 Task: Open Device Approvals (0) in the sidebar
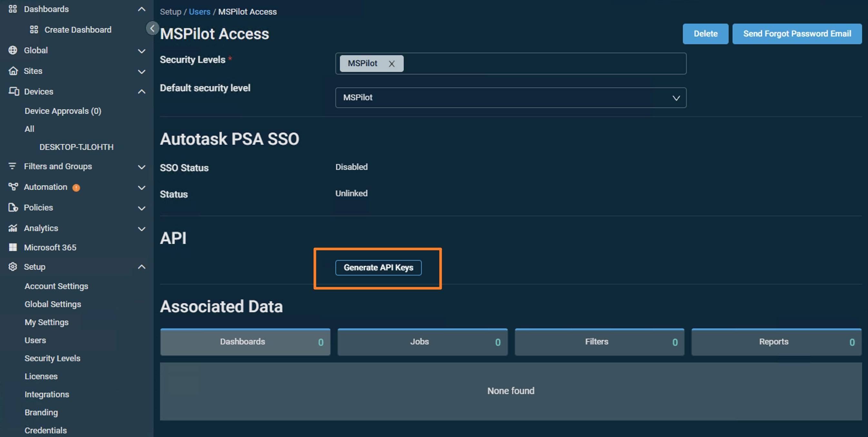pos(63,111)
